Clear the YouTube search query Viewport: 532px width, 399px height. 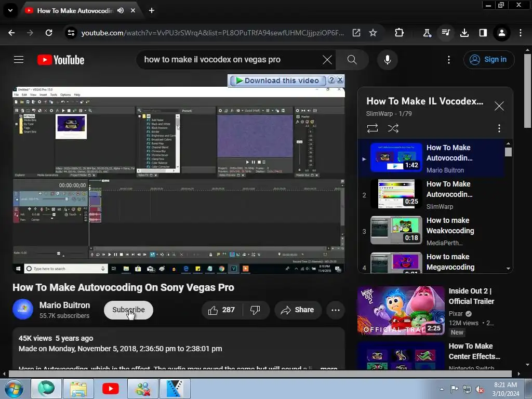(327, 60)
